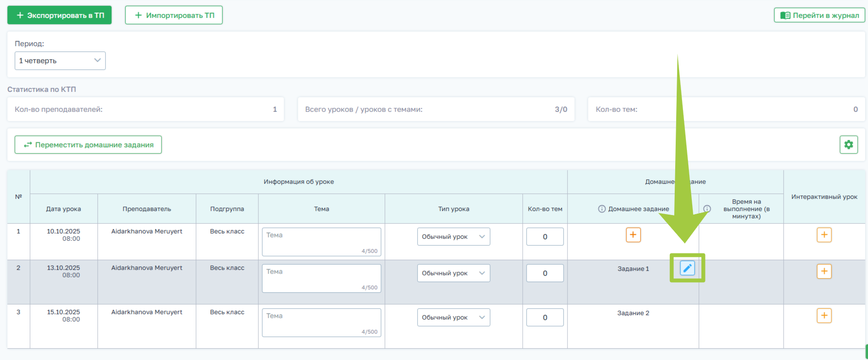Click the green gear settings icon
Screen dimensions: 868x360
849,144
